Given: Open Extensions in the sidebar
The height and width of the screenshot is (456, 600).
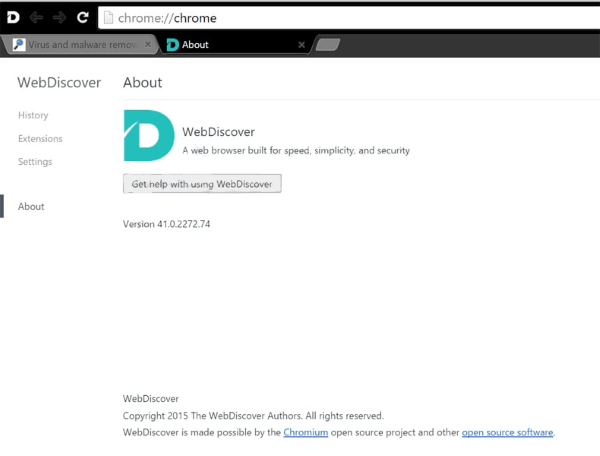Looking at the screenshot, I should 40,138.
